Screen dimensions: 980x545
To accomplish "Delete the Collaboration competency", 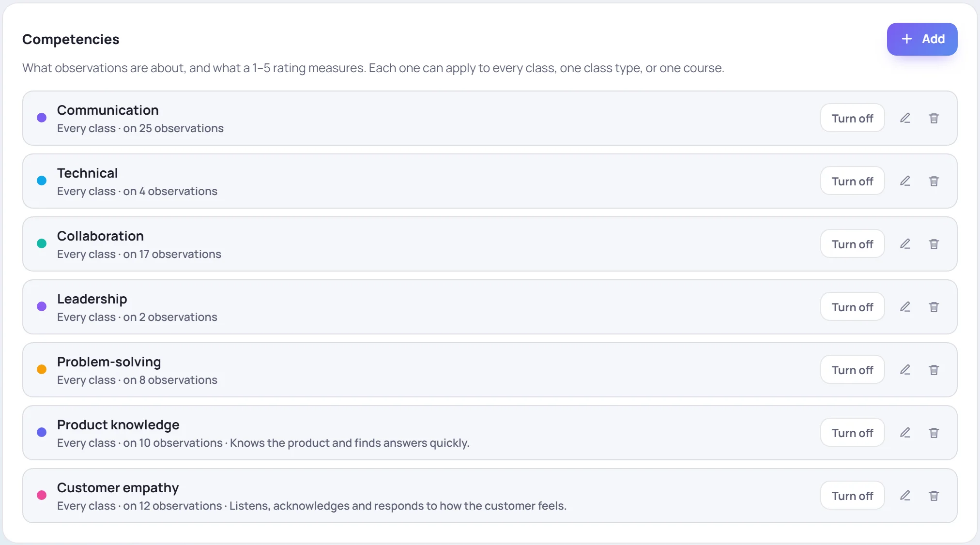I will [x=934, y=244].
